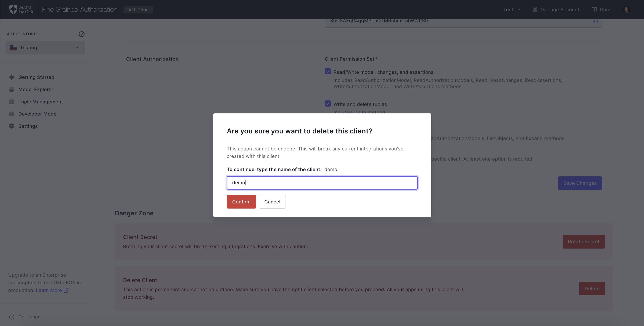Click the Auth0 by Okta logo
This screenshot has width=644, height=326.
tap(22, 10)
